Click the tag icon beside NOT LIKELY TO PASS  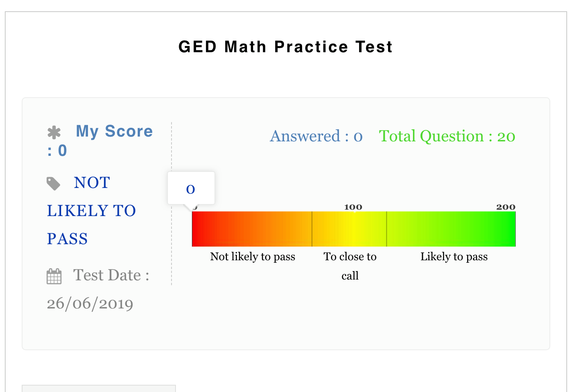point(53,184)
